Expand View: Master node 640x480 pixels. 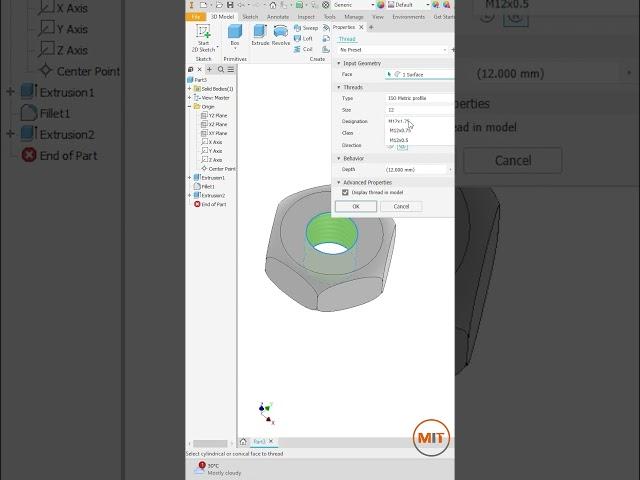189,98
